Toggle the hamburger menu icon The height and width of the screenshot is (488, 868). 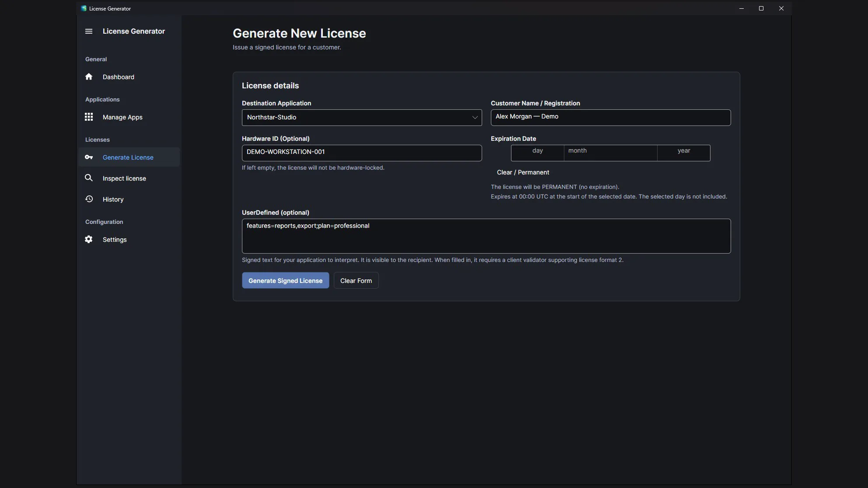89,31
